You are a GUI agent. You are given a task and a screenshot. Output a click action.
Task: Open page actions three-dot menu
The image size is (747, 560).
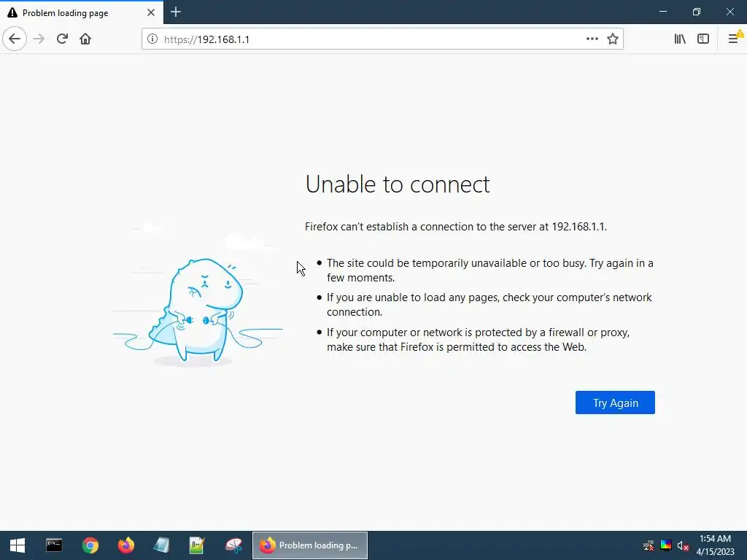[592, 39]
